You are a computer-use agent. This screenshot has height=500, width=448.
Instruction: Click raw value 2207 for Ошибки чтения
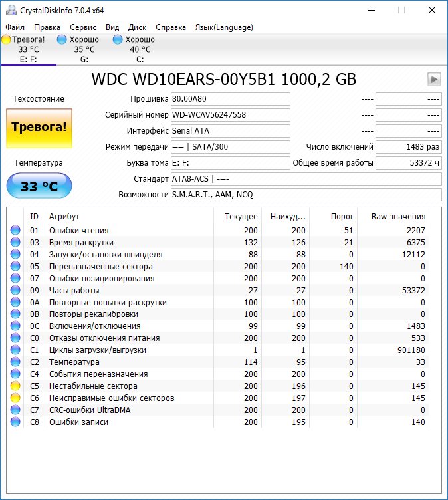tap(416, 230)
